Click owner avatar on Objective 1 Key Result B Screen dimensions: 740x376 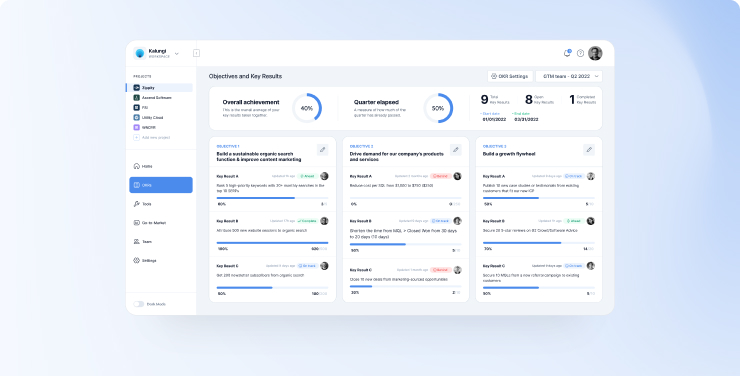[x=324, y=221]
